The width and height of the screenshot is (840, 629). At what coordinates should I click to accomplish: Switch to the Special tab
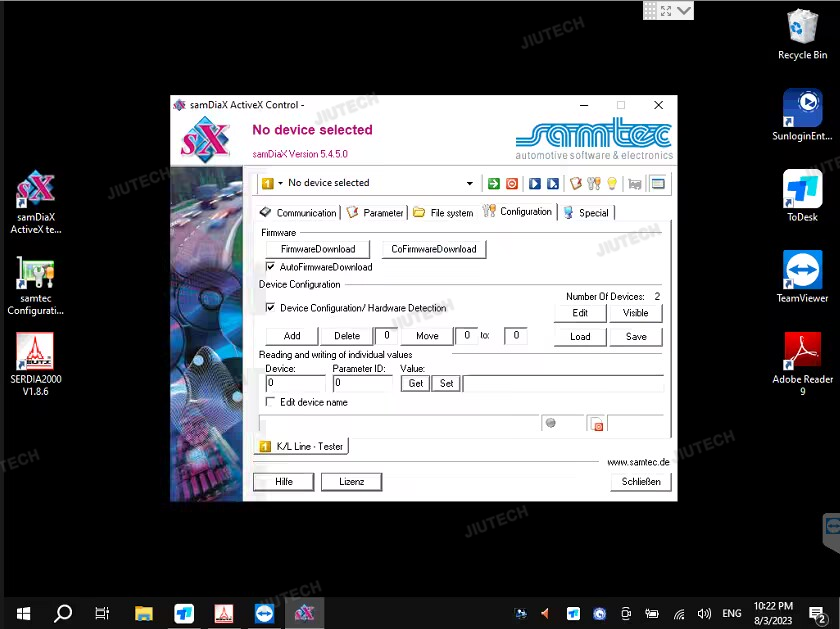pyautogui.click(x=587, y=213)
